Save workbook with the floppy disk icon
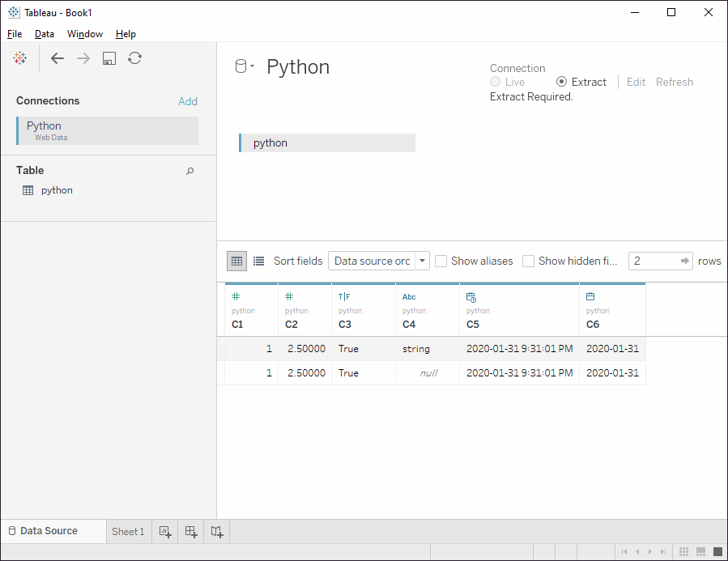This screenshot has width=728, height=561. tap(109, 58)
